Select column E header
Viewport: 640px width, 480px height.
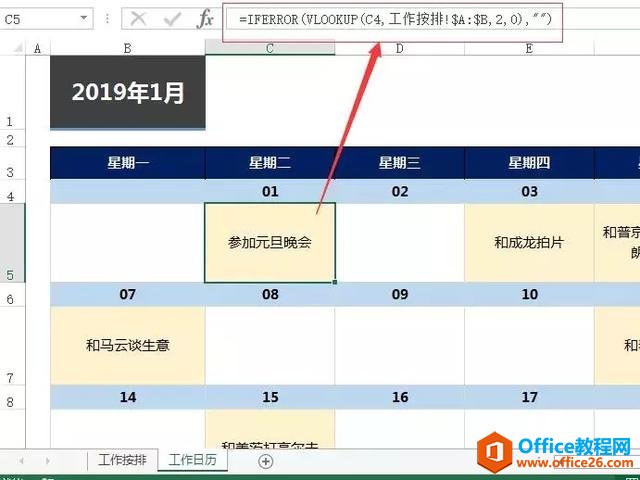[x=529, y=49]
